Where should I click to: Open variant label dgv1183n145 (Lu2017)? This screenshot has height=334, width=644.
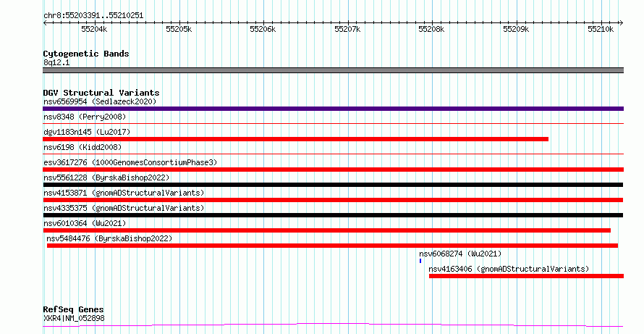point(87,132)
